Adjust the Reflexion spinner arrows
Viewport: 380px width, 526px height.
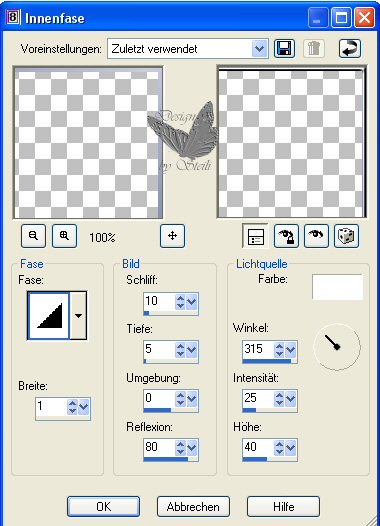[180, 448]
